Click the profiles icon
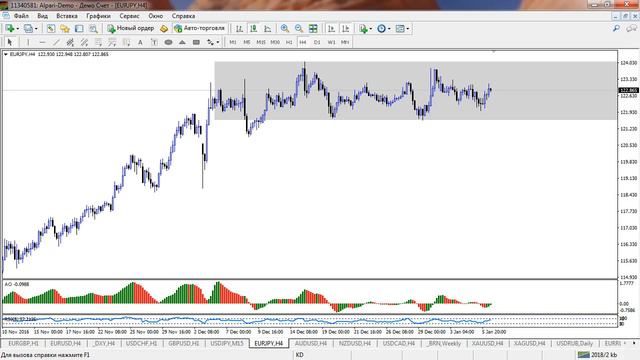 (x=28, y=29)
